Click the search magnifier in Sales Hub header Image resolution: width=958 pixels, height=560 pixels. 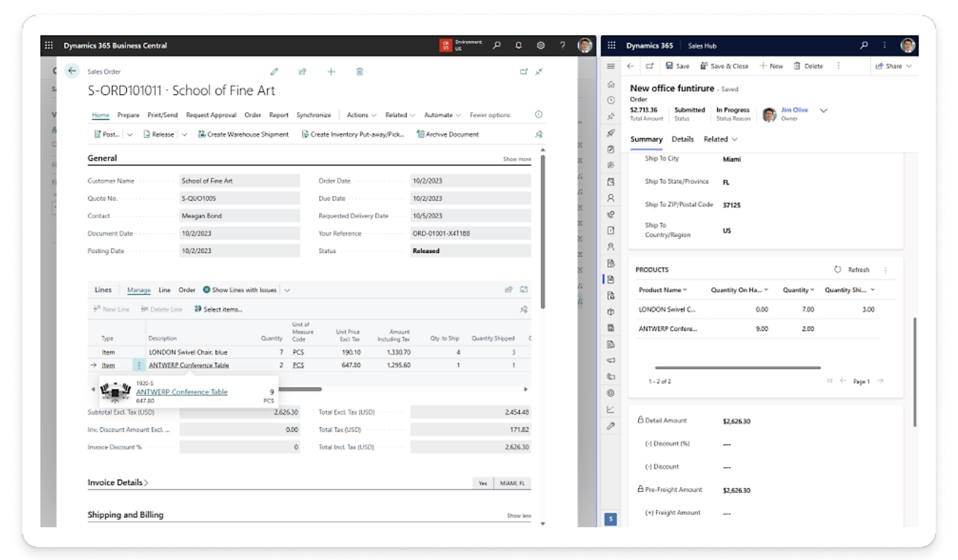coord(864,46)
